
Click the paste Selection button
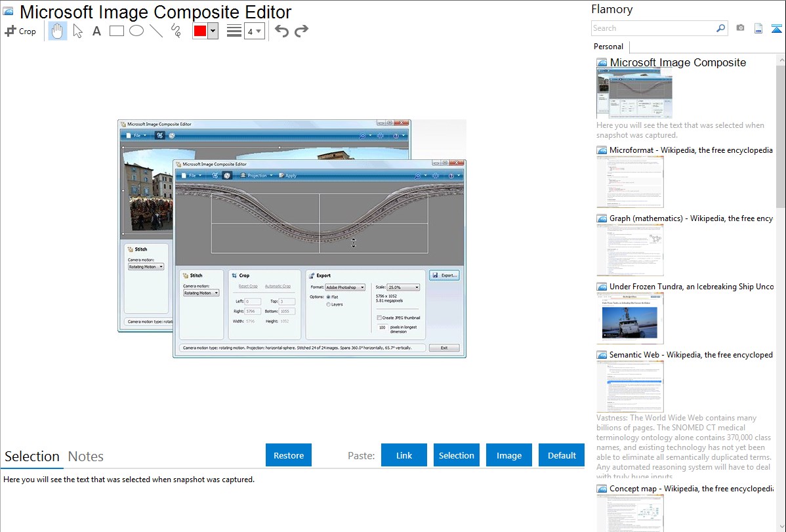456,455
